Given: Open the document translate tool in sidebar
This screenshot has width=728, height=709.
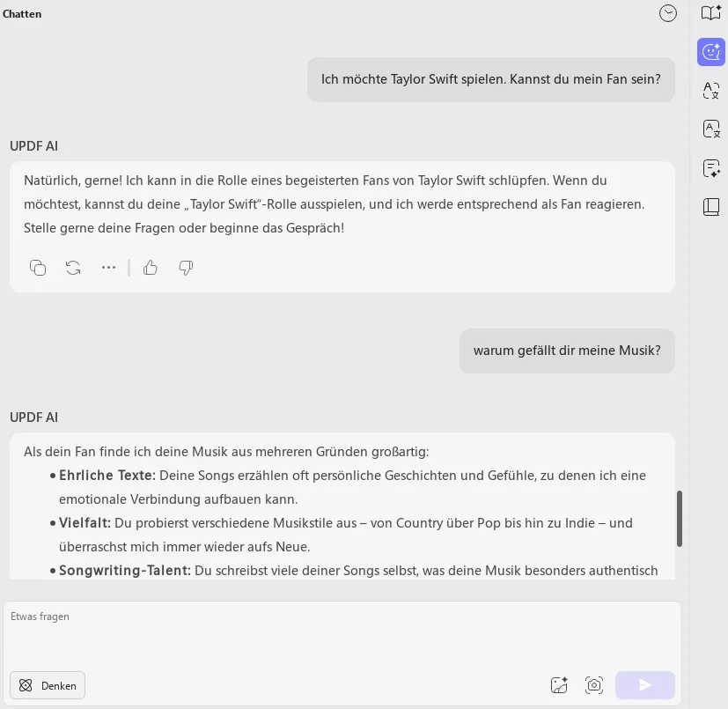Looking at the screenshot, I should coord(710,129).
